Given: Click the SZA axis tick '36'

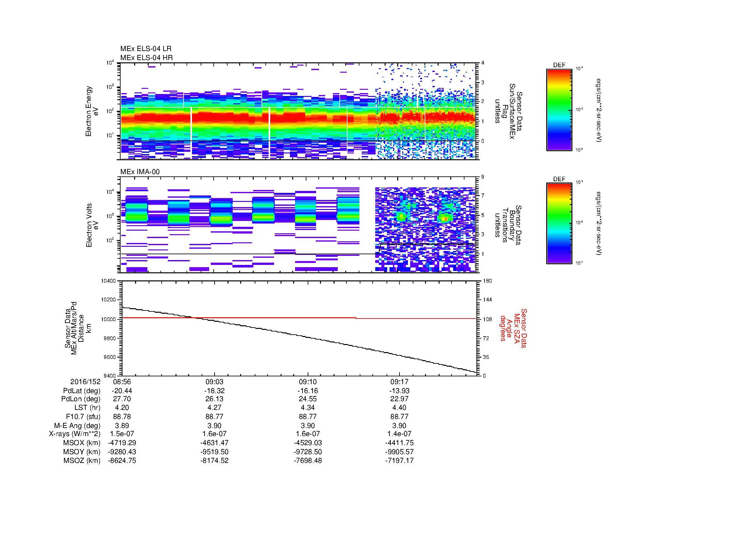Looking at the screenshot, I should (486, 357).
